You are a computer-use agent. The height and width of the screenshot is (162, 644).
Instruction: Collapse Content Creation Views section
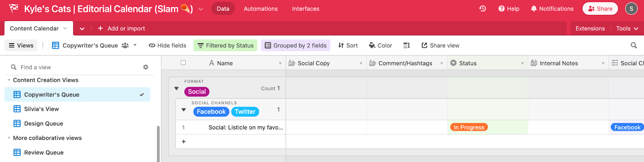pos(9,80)
